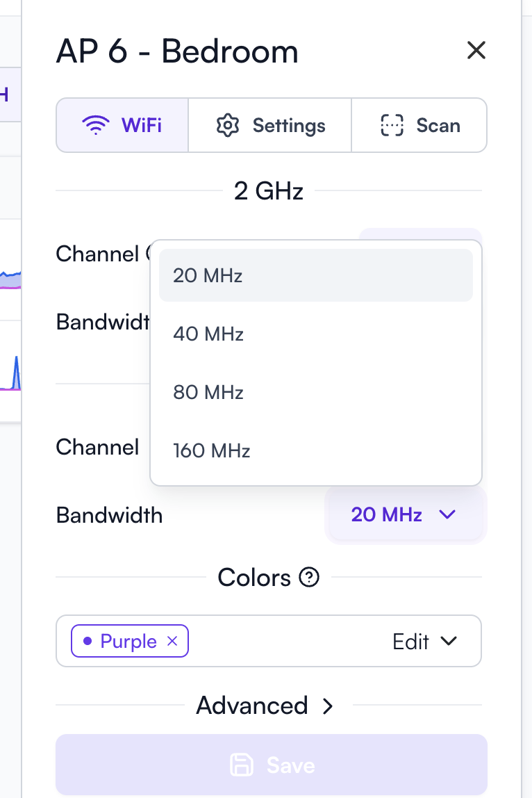Click the Scan frame icon

click(x=392, y=125)
